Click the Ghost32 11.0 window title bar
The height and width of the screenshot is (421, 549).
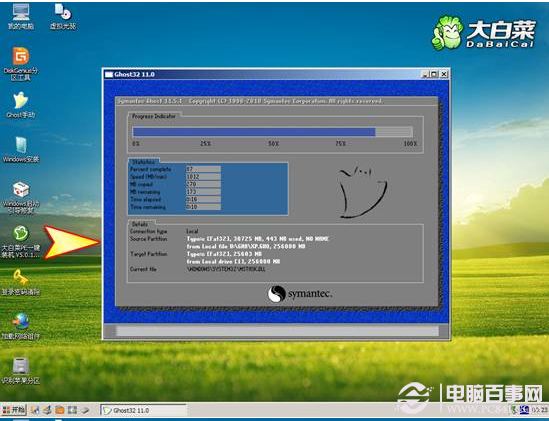click(276, 74)
